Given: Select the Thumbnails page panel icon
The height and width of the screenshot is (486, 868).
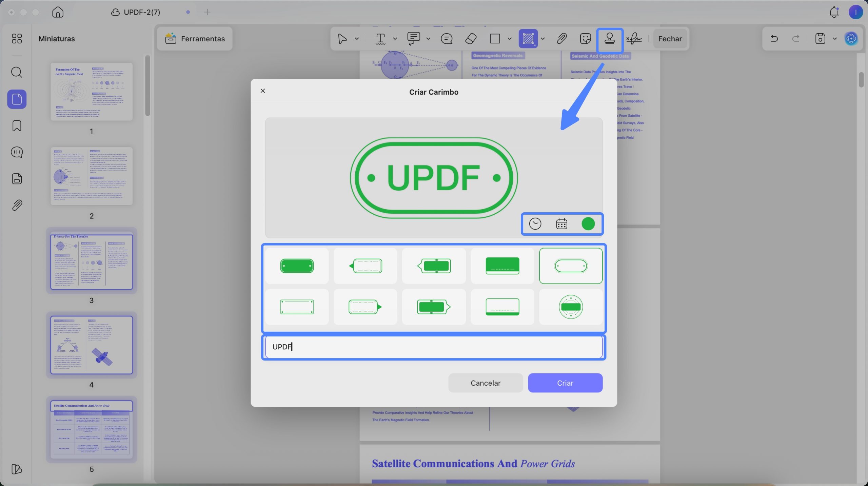Looking at the screenshot, I should (x=17, y=99).
